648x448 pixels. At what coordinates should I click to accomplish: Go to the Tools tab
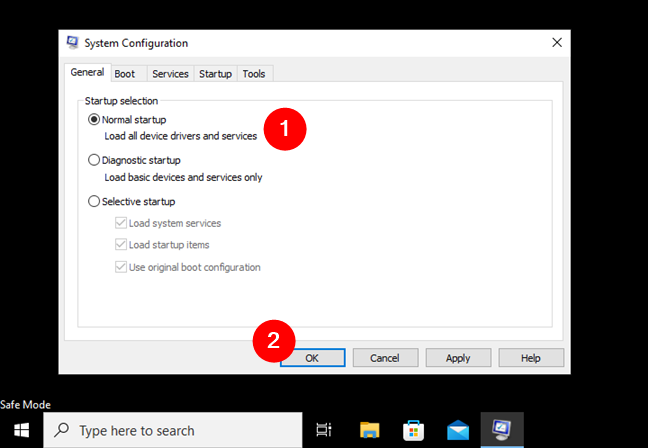click(254, 74)
